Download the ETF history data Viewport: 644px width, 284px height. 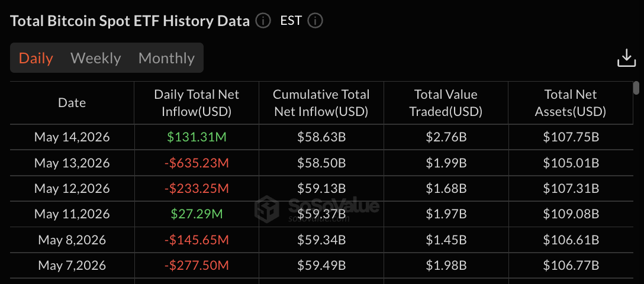(x=626, y=58)
